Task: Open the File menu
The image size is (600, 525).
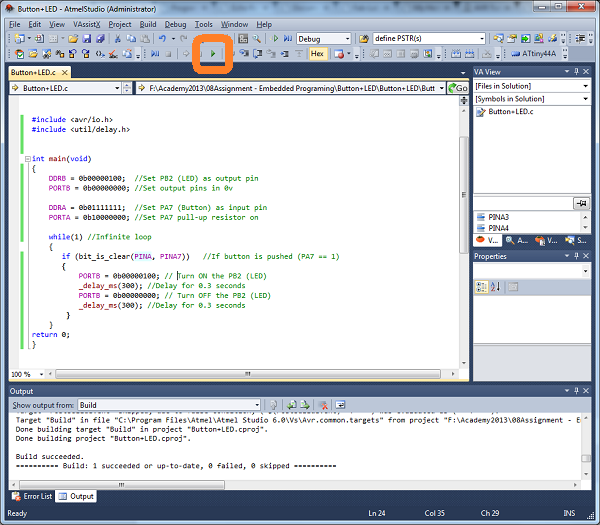Action: click(15, 24)
